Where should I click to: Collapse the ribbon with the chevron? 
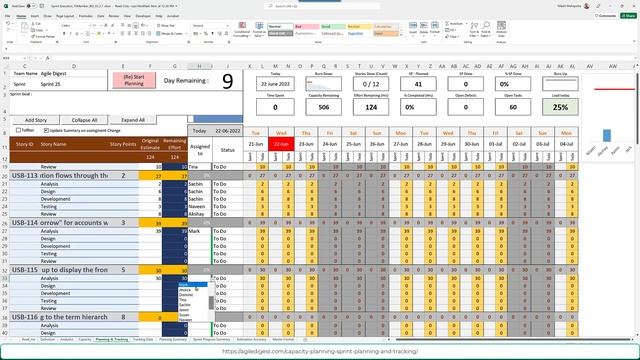point(634,42)
